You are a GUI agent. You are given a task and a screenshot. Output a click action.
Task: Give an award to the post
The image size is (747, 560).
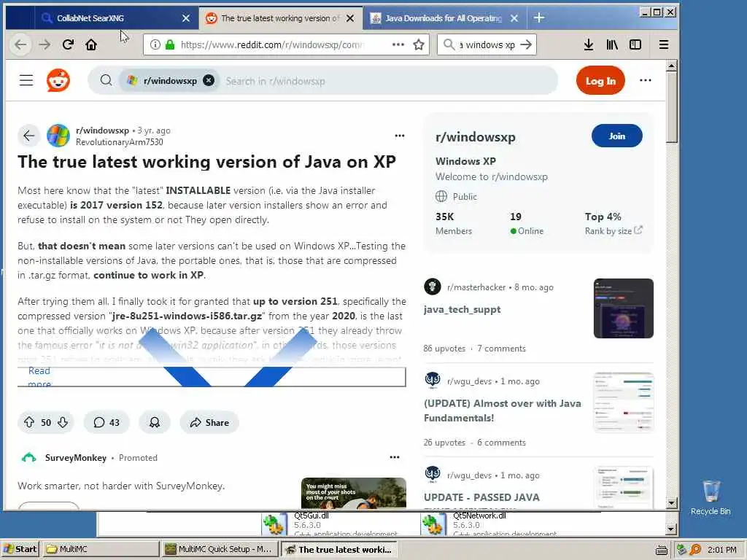click(x=155, y=422)
